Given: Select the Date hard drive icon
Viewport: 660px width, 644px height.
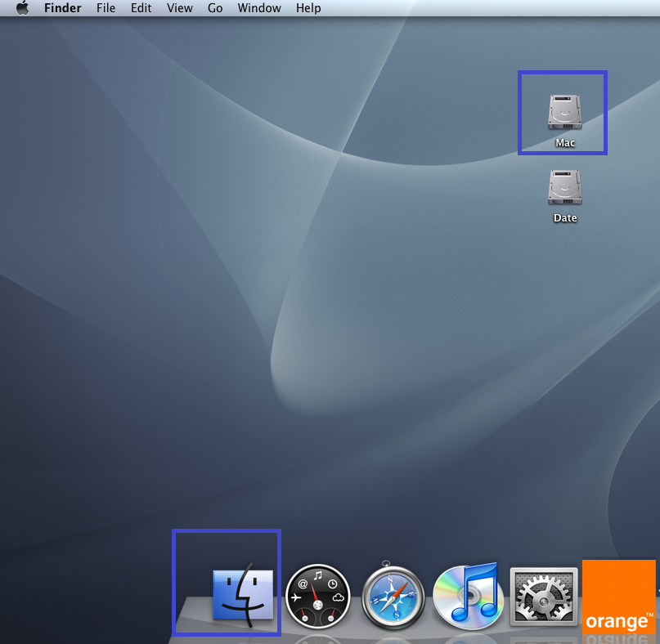Looking at the screenshot, I should click(x=565, y=187).
